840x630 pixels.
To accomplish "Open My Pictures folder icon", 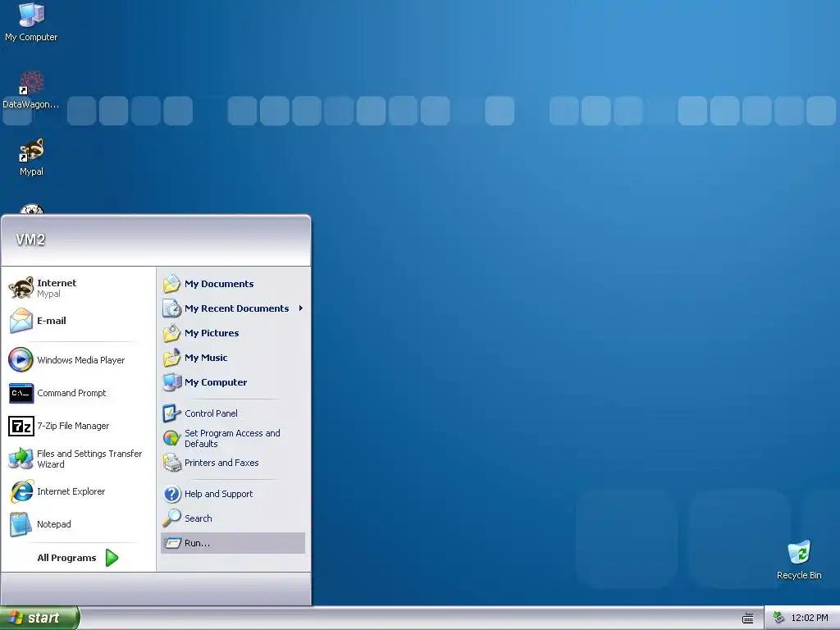I will (172, 333).
